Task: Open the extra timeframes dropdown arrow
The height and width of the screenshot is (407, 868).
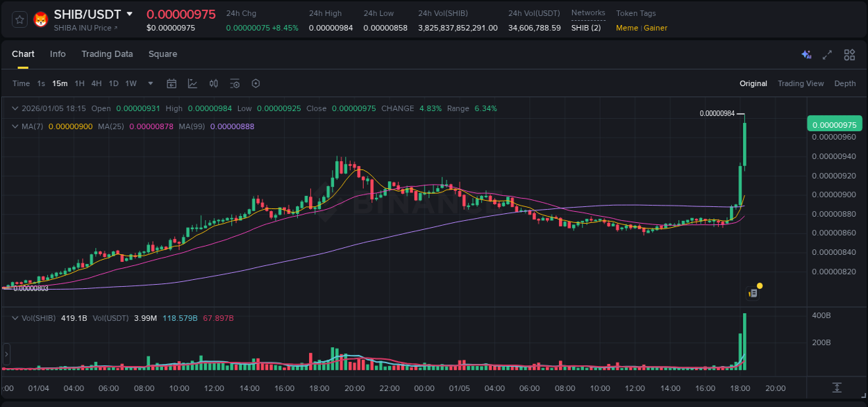Action: coord(149,83)
